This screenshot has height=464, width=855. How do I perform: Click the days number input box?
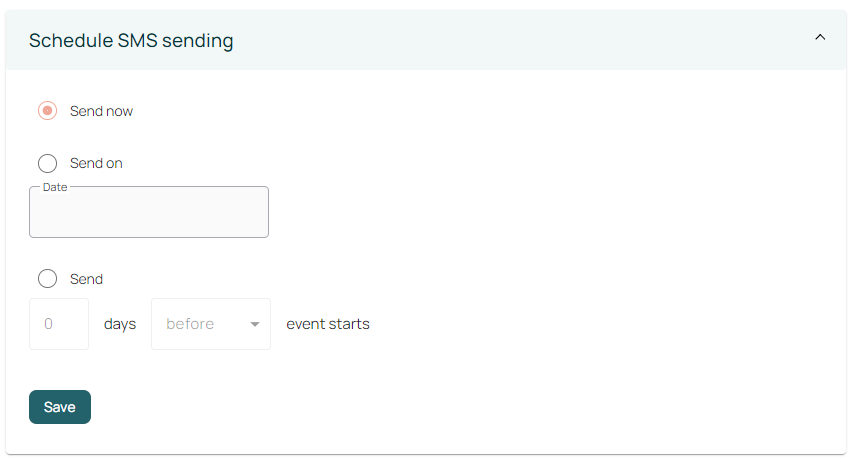click(x=59, y=324)
